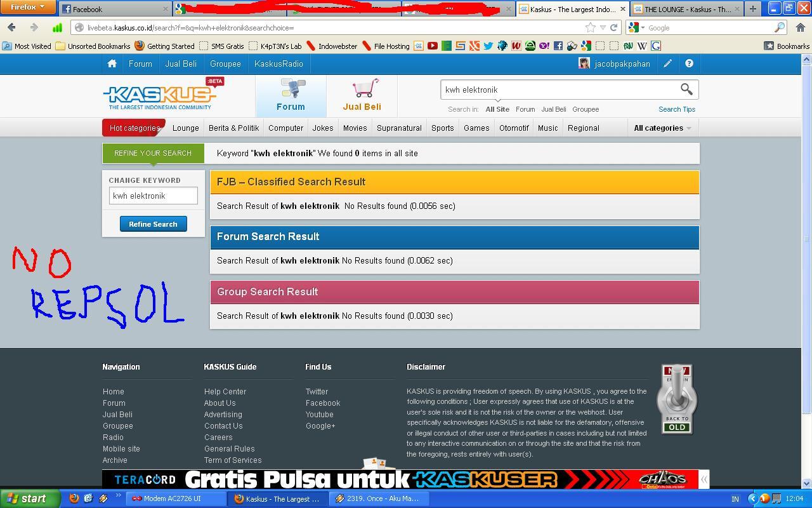
Task: Open the help question mark icon
Action: (x=689, y=63)
